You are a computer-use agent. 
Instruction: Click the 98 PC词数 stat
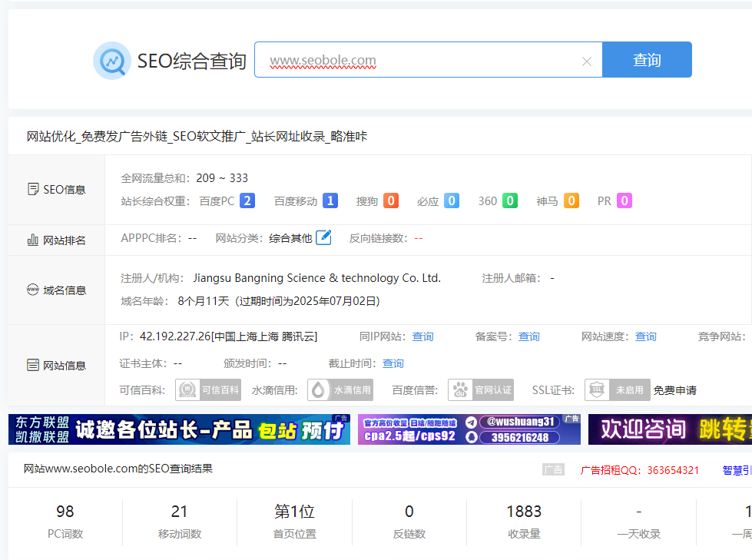pos(65,521)
